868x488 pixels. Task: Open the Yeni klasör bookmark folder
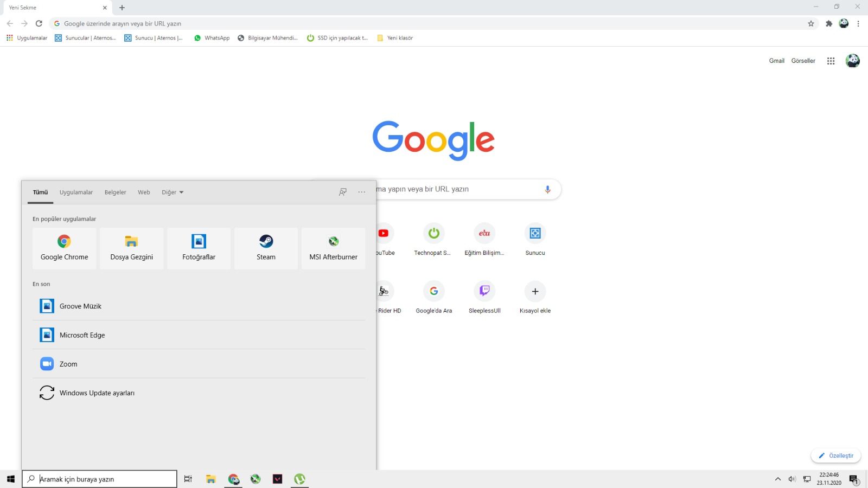pos(395,38)
